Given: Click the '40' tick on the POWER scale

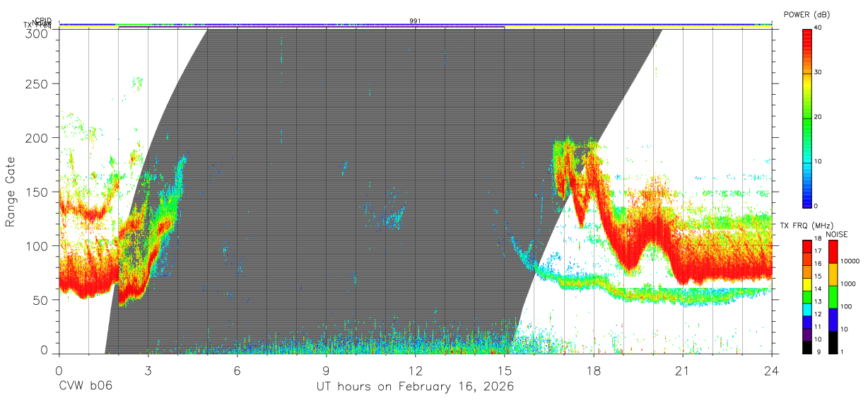Looking at the screenshot, I should click(819, 28).
